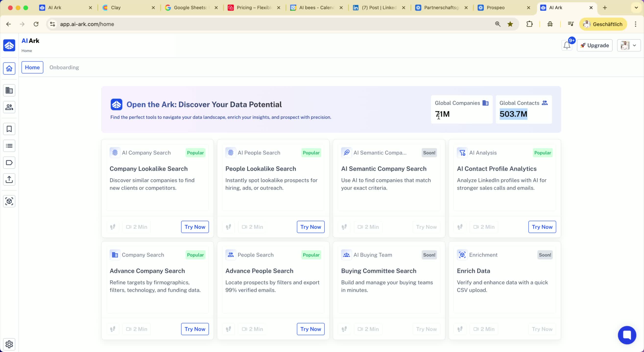Click the browser address bar
This screenshot has height=352, width=644.
click(250, 24)
